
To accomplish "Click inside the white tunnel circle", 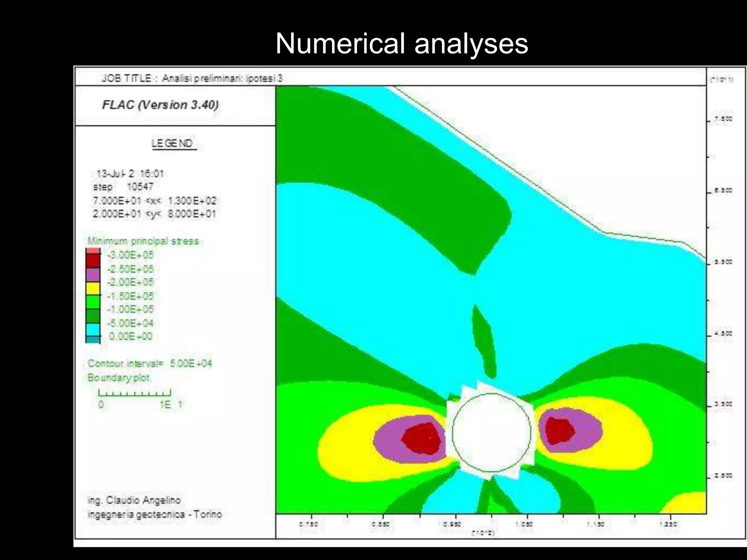I will click(491, 432).
